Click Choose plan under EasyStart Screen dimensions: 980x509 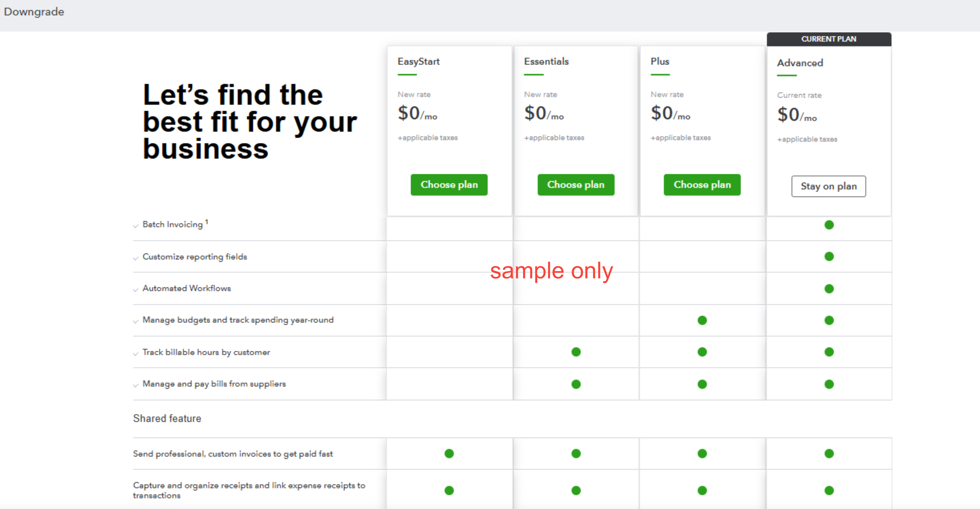click(449, 185)
